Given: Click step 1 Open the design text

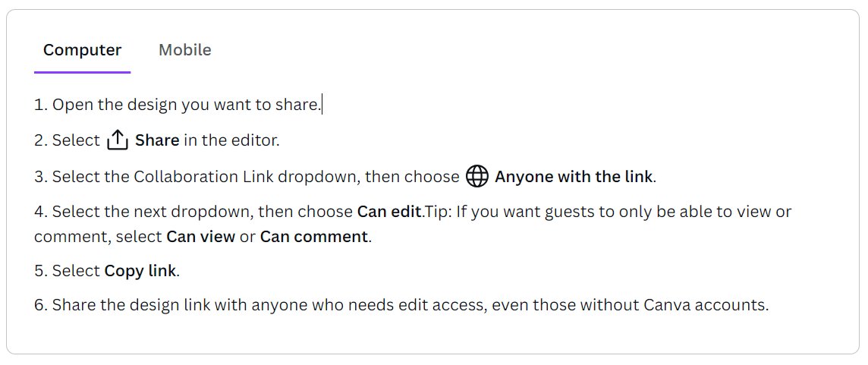Looking at the screenshot, I should click(x=178, y=105).
